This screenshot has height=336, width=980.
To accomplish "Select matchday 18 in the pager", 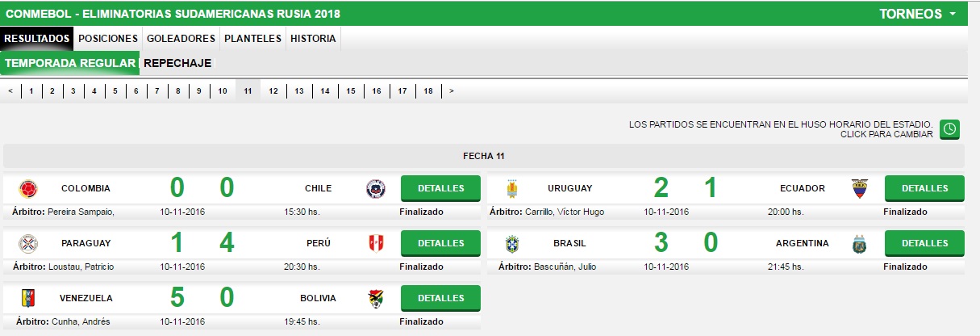I will click(x=427, y=91).
